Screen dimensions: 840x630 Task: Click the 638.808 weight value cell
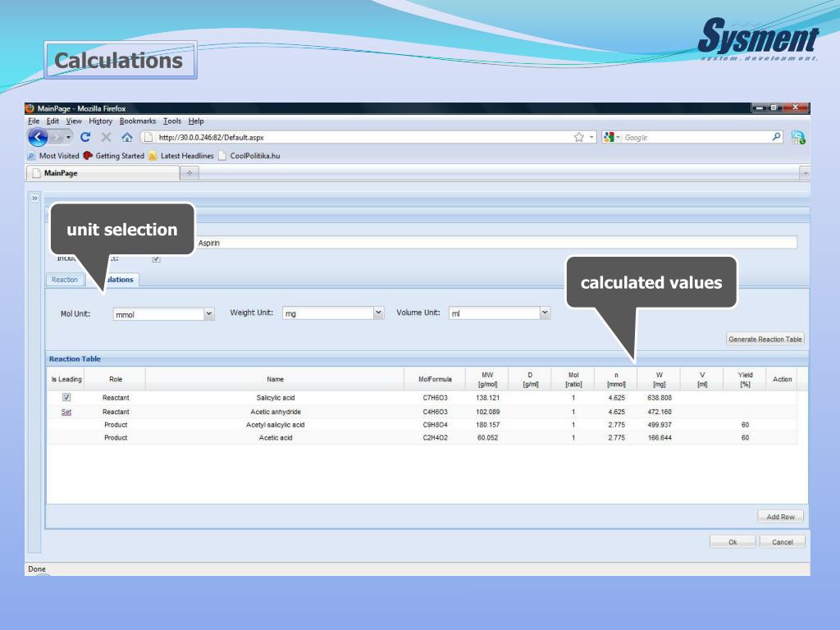coord(660,398)
